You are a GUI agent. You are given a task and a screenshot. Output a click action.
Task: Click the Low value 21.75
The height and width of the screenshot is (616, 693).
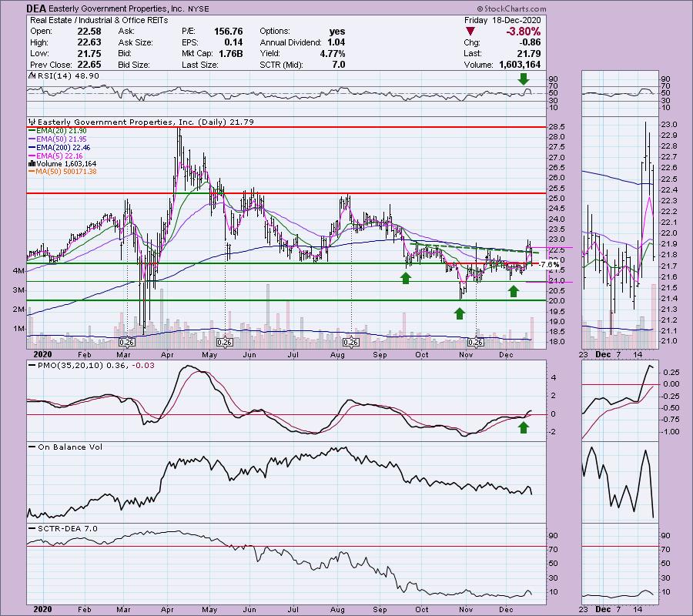click(x=90, y=53)
